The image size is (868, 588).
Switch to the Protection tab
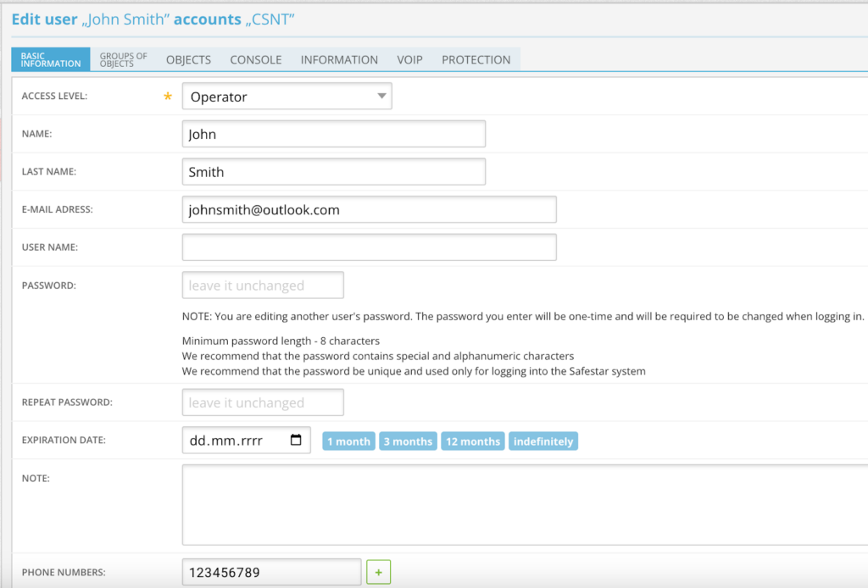pyautogui.click(x=476, y=60)
